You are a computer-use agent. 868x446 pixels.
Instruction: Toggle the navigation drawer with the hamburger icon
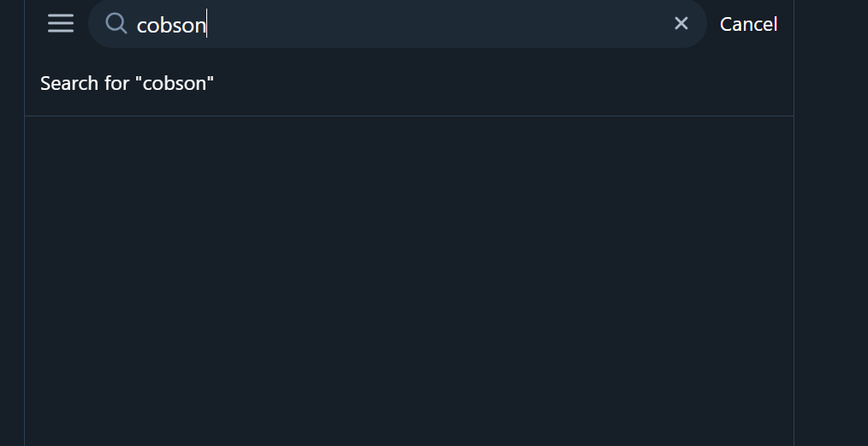point(60,23)
